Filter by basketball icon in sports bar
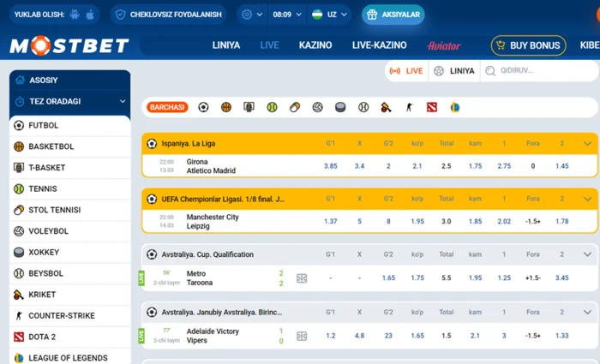This screenshot has height=364, width=600. (226, 107)
